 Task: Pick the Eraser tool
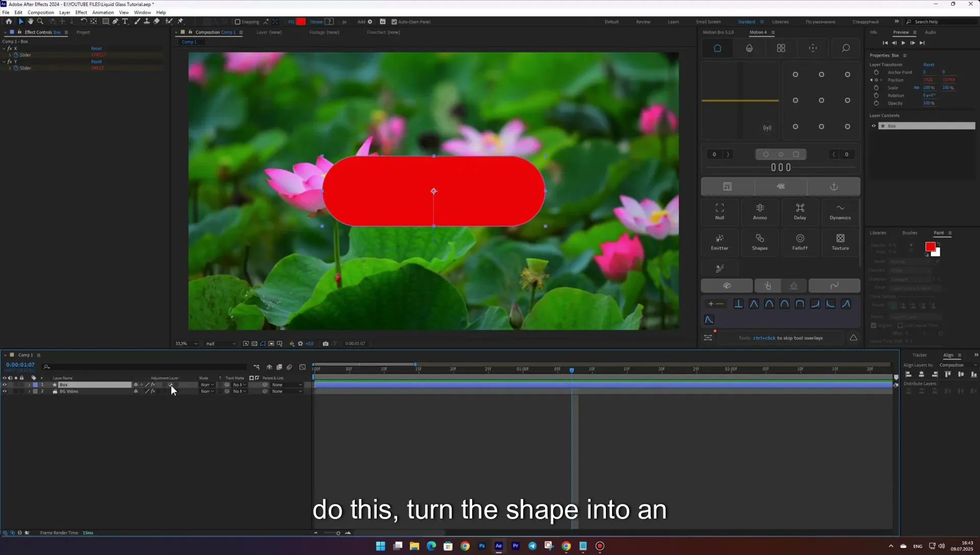pyautogui.click(x=157, y=21)
